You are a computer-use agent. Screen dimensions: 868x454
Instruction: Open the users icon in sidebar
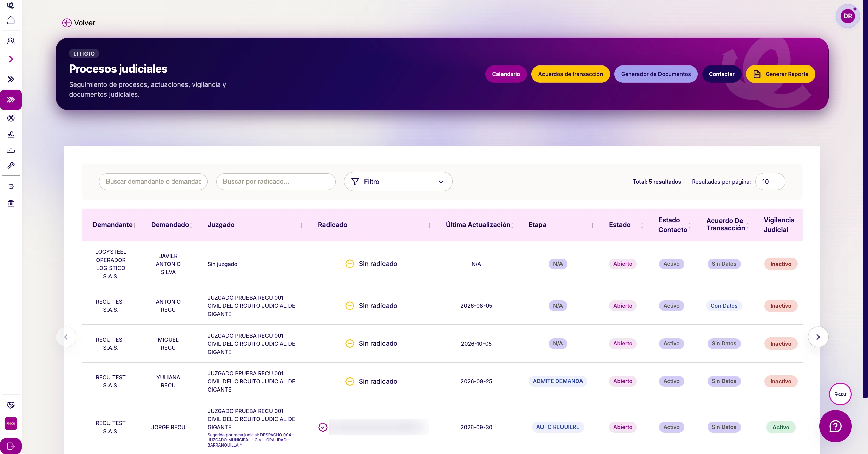[11, 41]
